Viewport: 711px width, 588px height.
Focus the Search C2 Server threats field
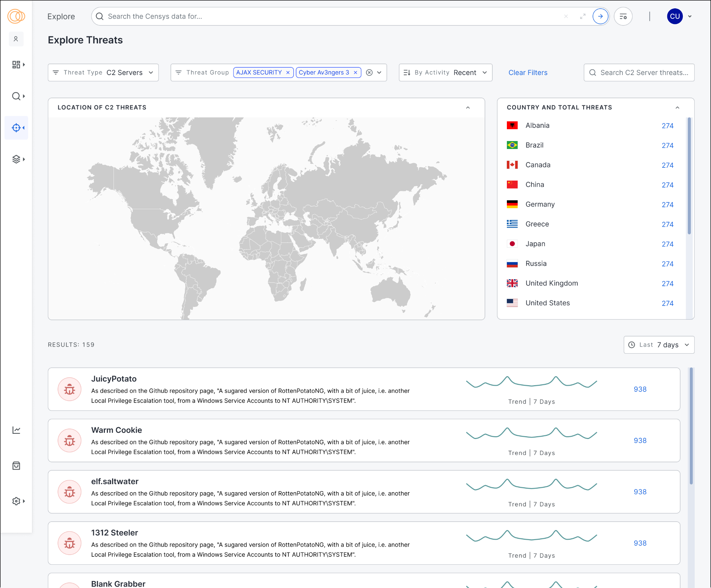coord(639,73)
